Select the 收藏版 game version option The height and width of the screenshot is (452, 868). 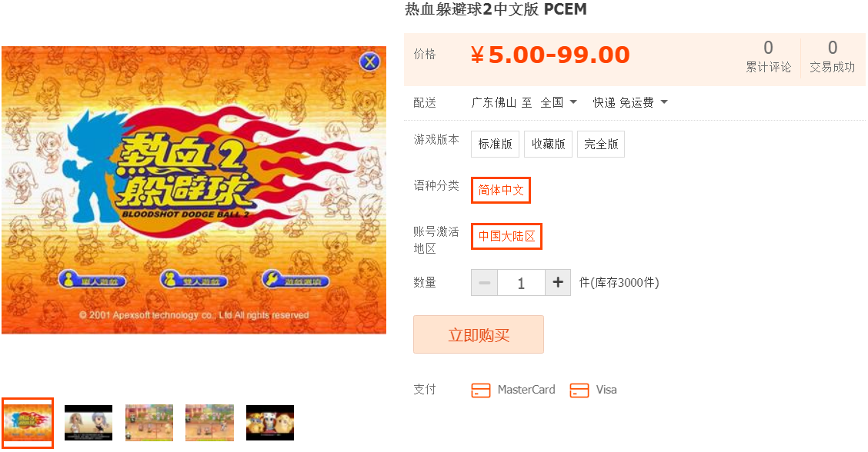[548, 144]
